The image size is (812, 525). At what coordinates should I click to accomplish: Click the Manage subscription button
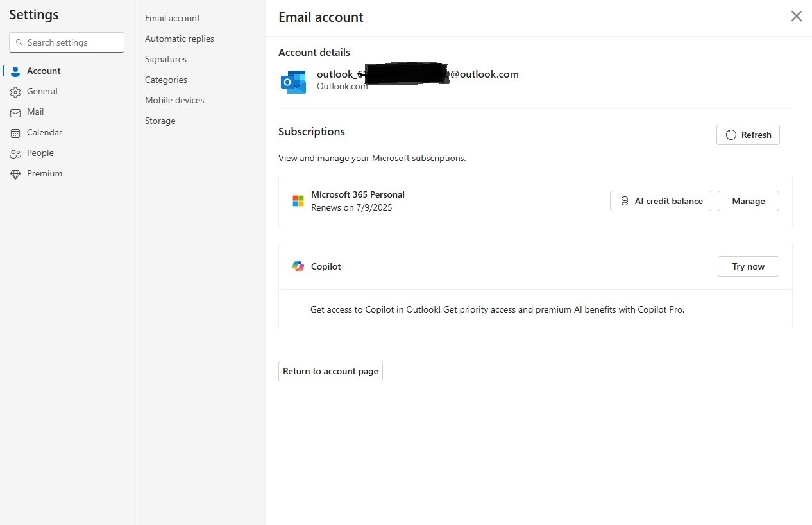[748, 201]
